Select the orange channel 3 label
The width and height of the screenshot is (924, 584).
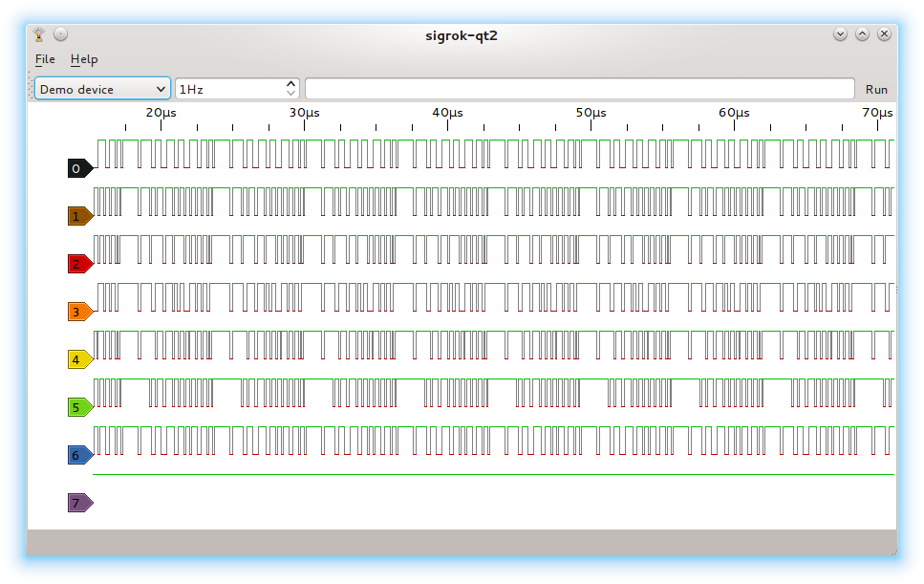click(78, 312)
